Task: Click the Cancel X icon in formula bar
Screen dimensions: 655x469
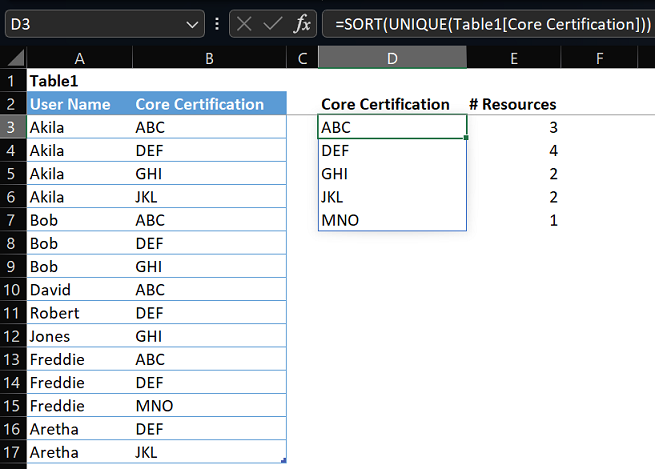Action: (246, 23)
